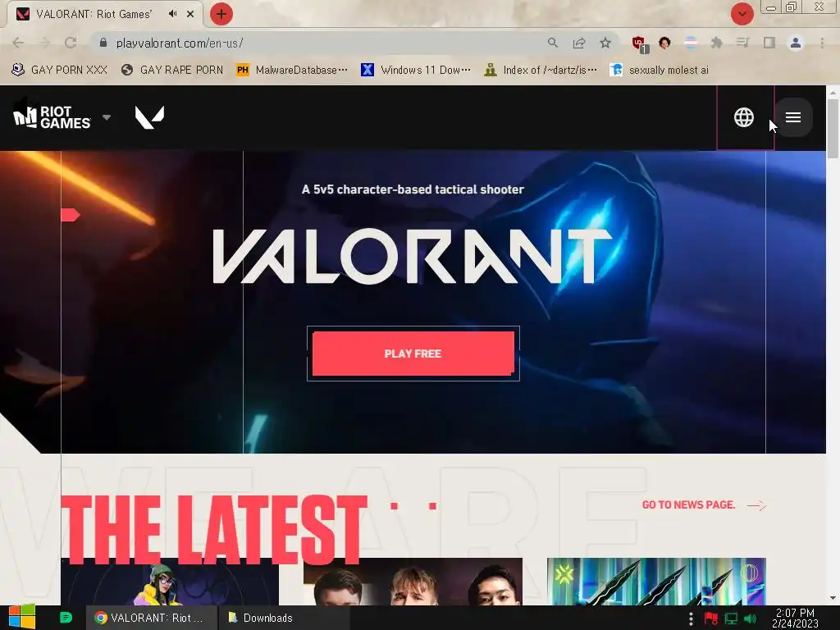The height and width of the screenshot is (630, 840).
Task: Open the site hamburger menu
Action: (x=793, y=117)
